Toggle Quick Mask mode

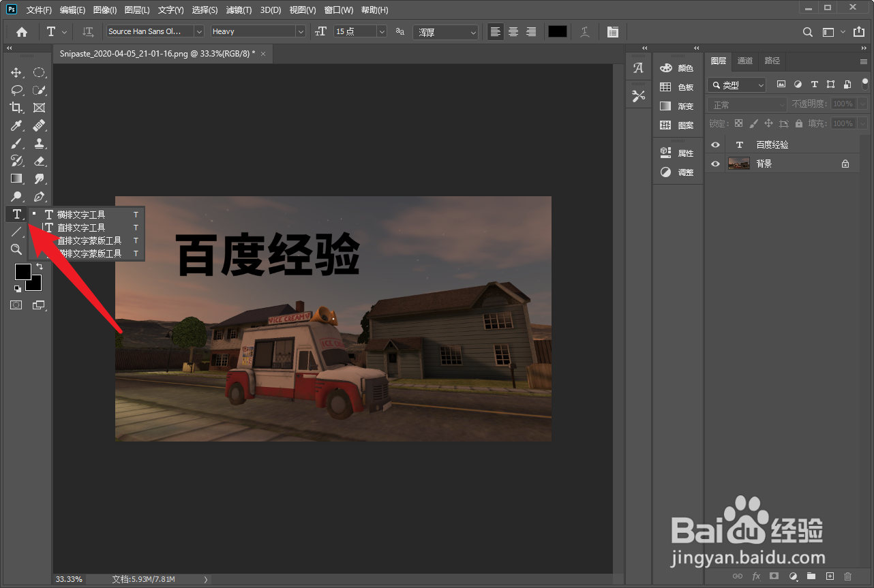click(16, 305)
